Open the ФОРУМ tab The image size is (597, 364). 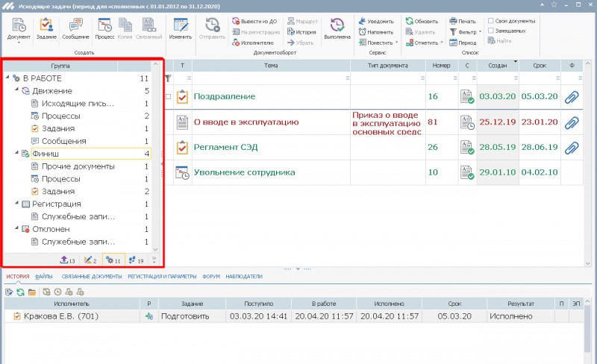point(211,277)
